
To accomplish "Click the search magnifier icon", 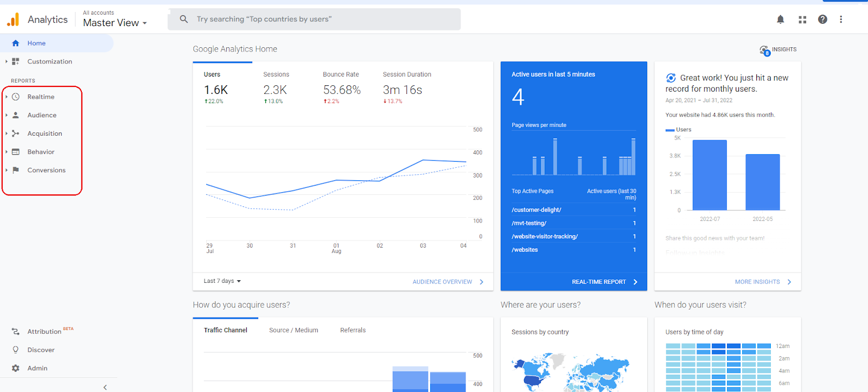I will point(184,19).
